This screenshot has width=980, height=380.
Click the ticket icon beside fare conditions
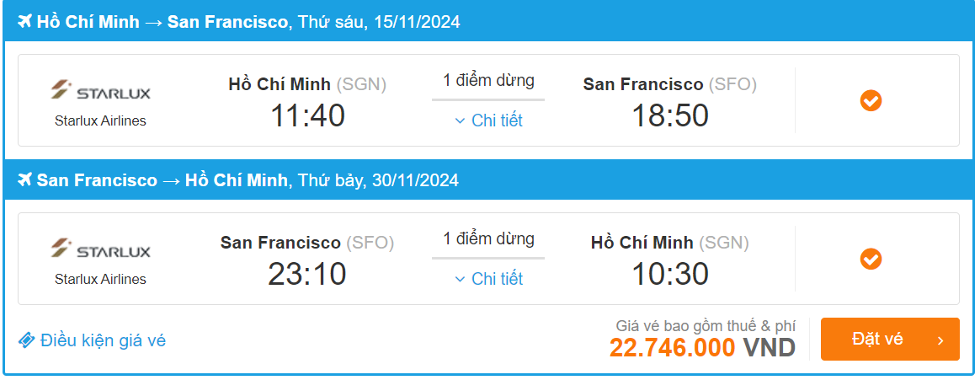coord(27,340)
